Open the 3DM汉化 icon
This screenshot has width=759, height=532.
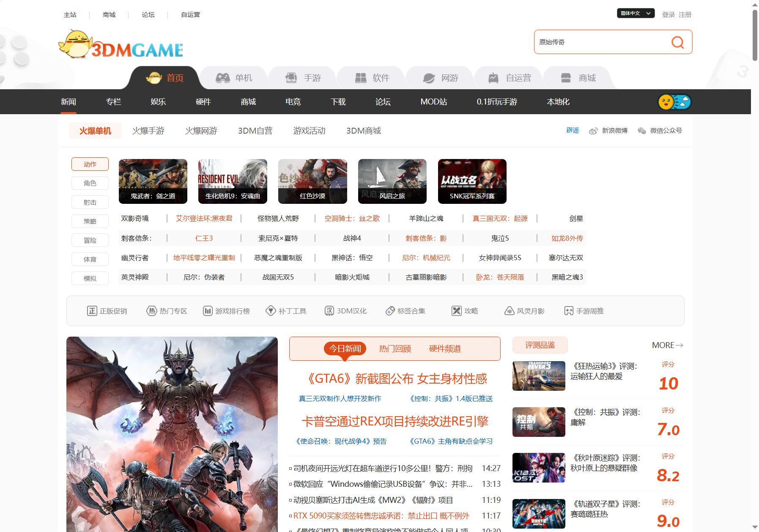(329, 311)
